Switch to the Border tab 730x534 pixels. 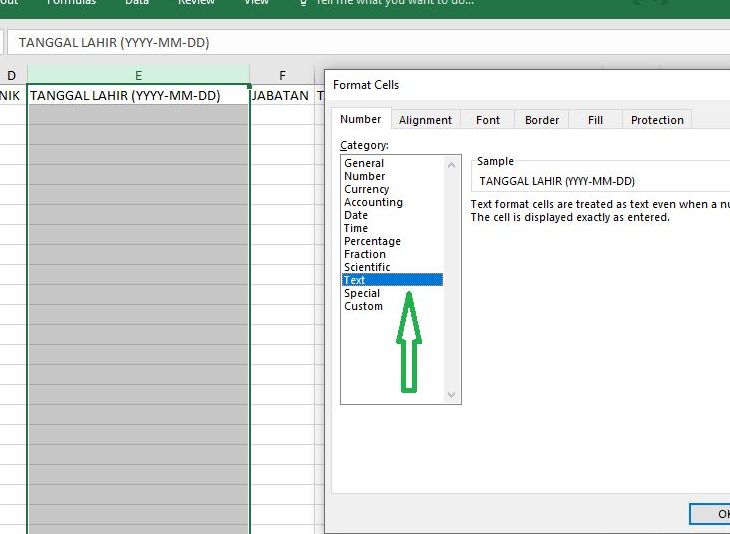coord(542,120)
